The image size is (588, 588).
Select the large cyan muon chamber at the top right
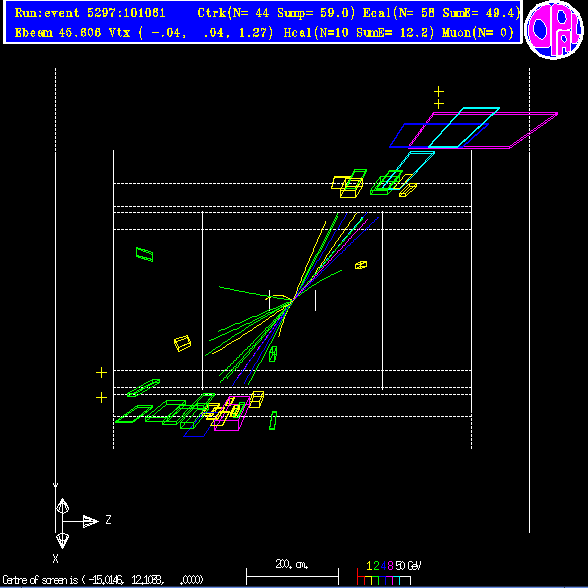pyautogui.click(x=464, y=128)
